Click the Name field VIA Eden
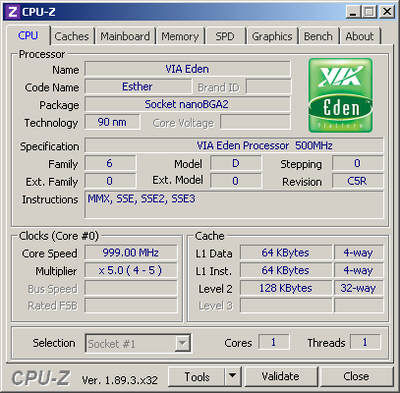The width and height of the screenshot is (400, 393). (187, 69)
